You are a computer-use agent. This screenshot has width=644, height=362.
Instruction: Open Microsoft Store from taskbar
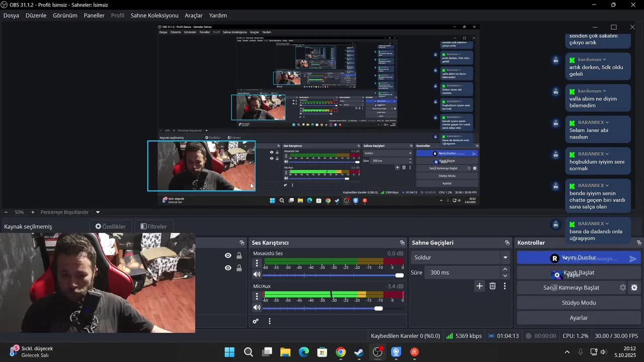click(x=323, y=352)
